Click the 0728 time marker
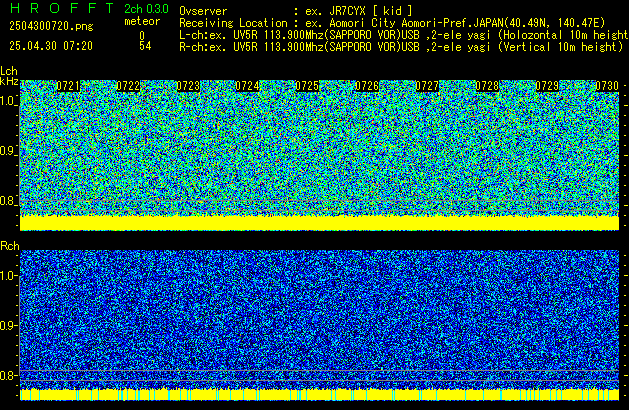629x410 pixels. point(487,86)
